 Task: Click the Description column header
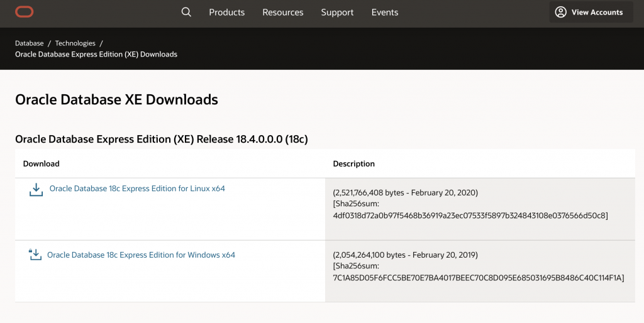pos(353,164)
